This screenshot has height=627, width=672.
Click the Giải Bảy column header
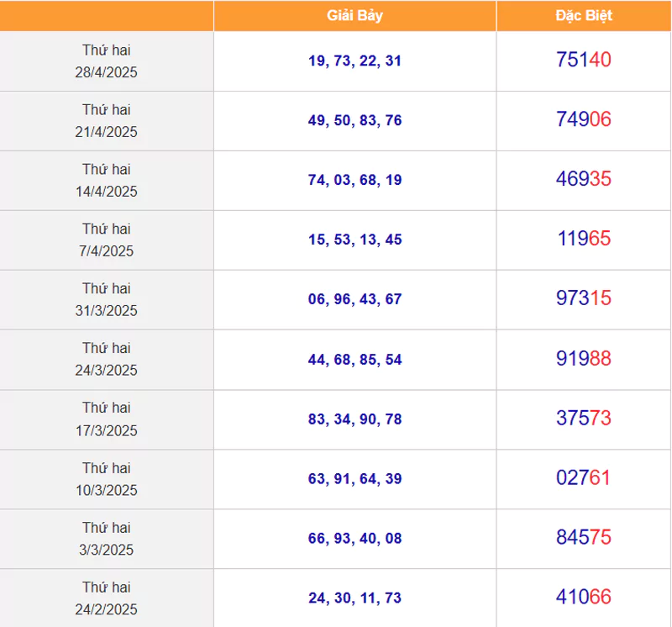pyautogui.click(x=354, y=15)
